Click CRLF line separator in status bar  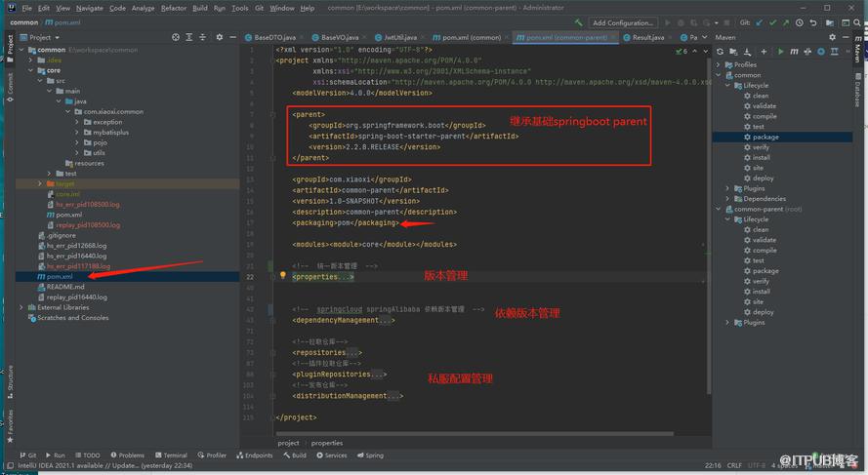(734, 465)
